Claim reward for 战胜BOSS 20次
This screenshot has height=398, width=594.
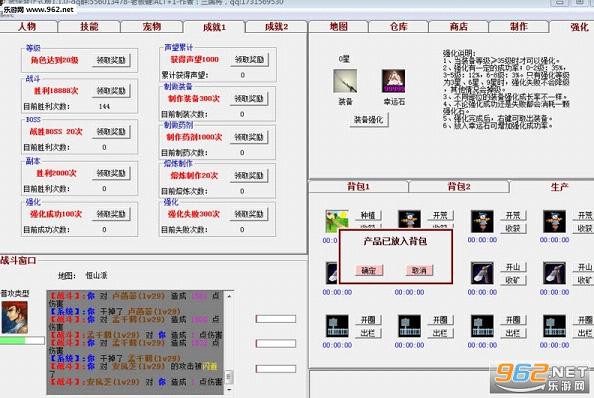point(111,132)
